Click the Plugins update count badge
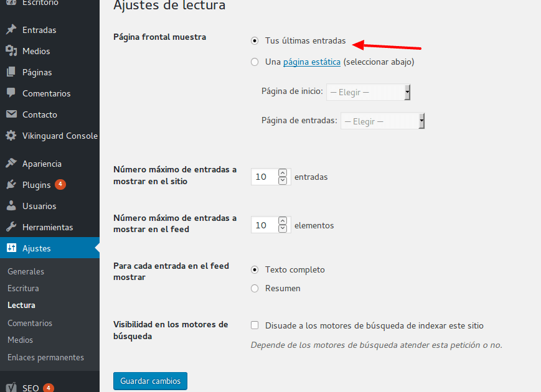Viewport: 541px width, 392px height. pos(60,184)
